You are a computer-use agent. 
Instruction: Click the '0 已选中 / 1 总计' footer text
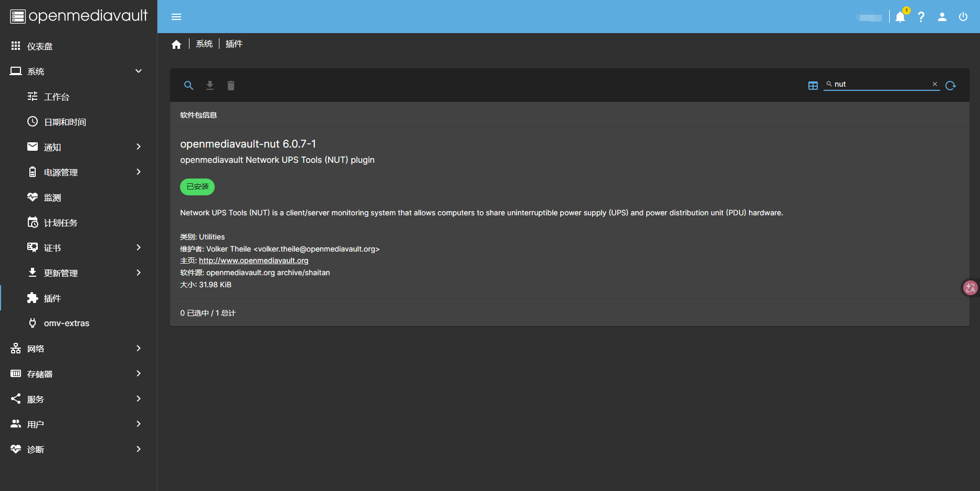[x=208, y=313]
